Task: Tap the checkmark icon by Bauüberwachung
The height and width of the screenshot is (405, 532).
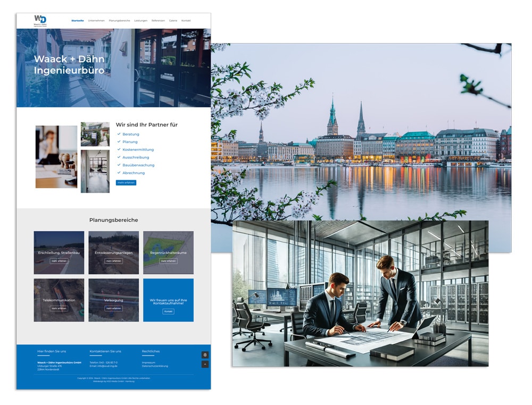Action: coord(119,165)
